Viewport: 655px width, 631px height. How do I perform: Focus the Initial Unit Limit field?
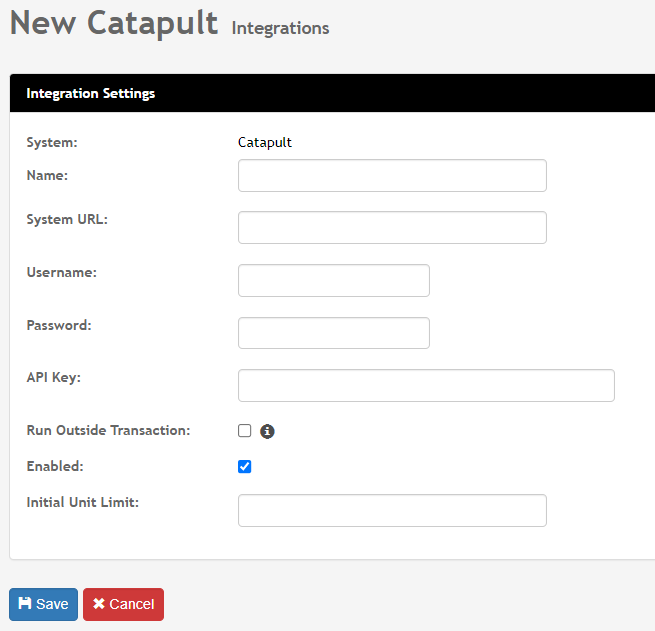(x=392, y=510)
